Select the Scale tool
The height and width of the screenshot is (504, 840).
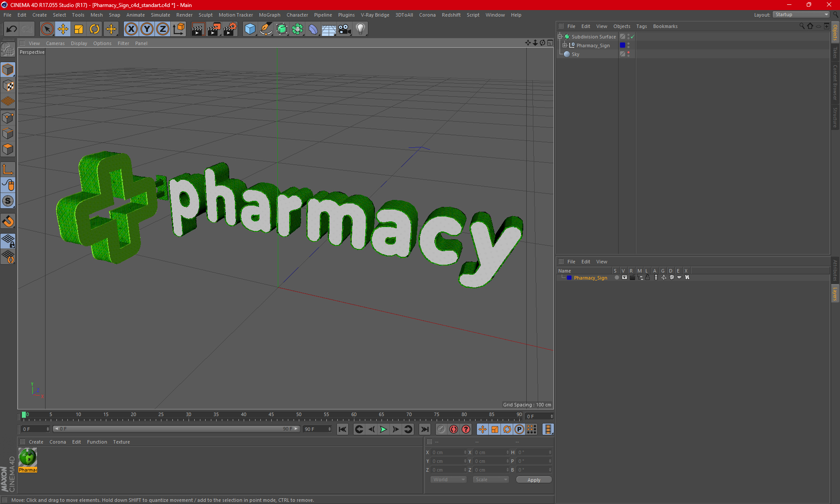79,29
